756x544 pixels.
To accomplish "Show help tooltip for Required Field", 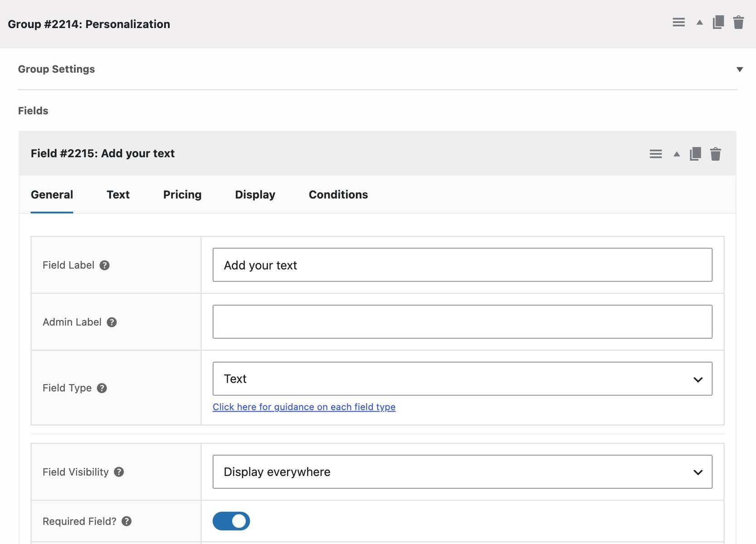I will click(127, 521).
